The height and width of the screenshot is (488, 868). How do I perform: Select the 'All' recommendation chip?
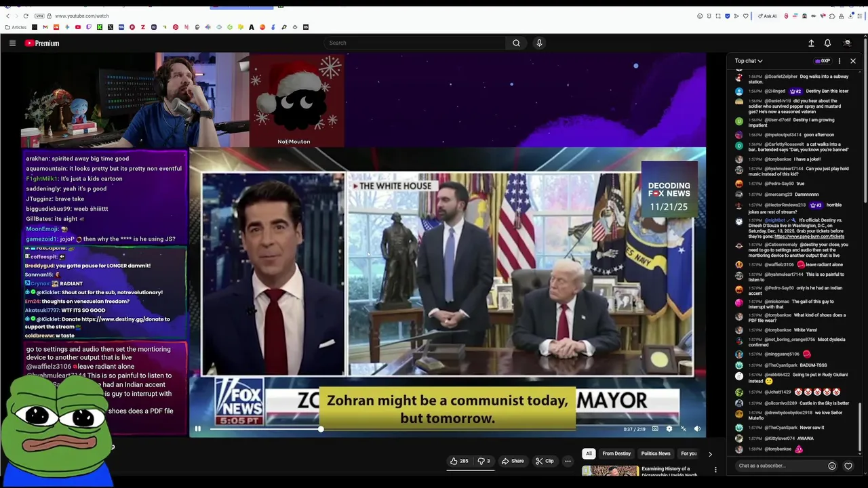[x=589, y=453]
